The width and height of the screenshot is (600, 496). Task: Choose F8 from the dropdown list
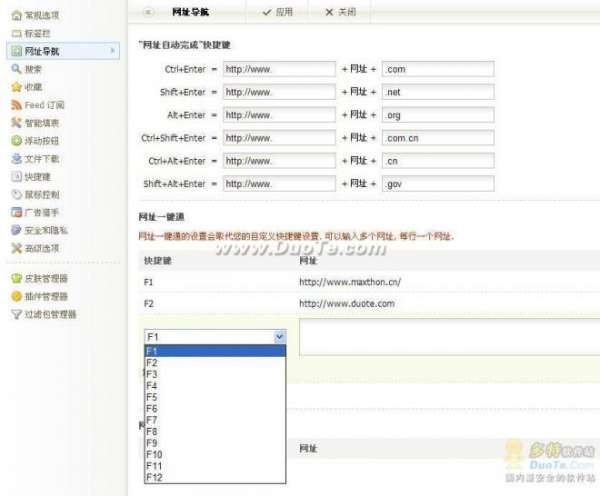(x=215, y=431)
